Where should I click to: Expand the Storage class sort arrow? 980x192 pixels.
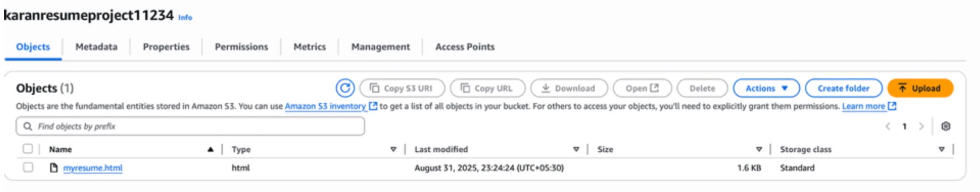[941, 149]
